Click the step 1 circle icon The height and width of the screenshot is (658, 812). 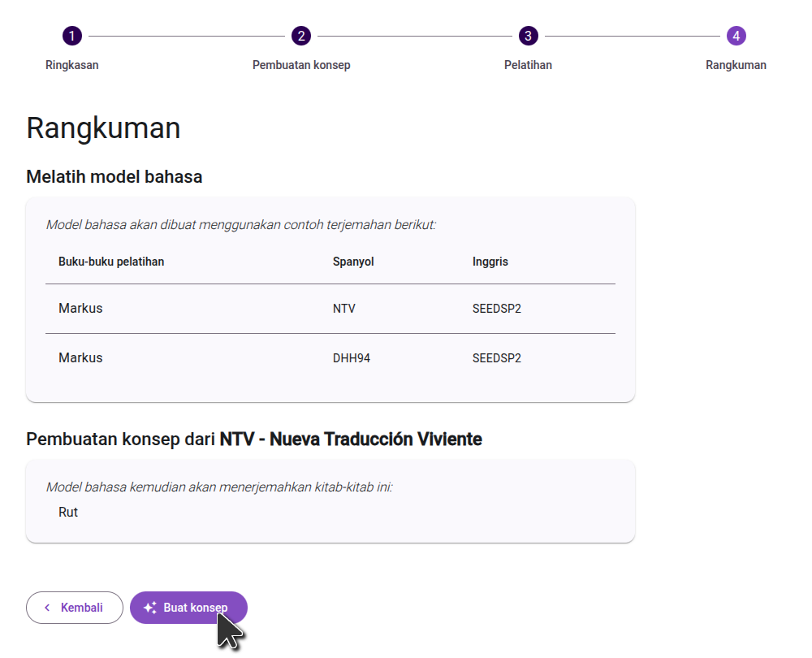click(x=72, y=36)
